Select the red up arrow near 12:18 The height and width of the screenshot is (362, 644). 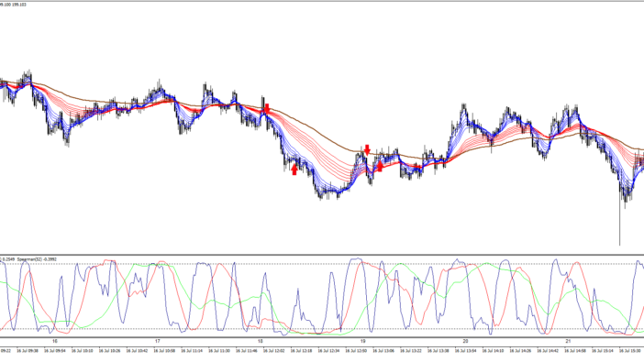(294, 170)
